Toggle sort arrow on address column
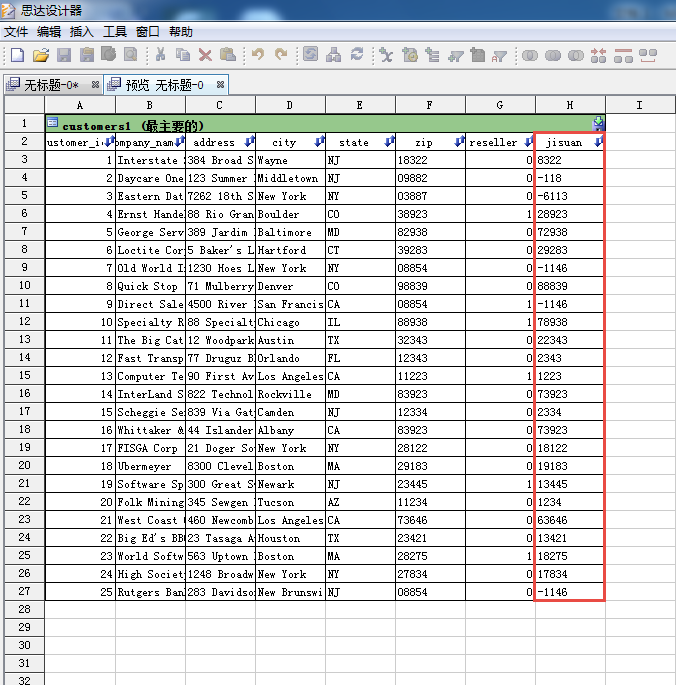Viewport: 676px width, 685px height. [x=249, y=141]
